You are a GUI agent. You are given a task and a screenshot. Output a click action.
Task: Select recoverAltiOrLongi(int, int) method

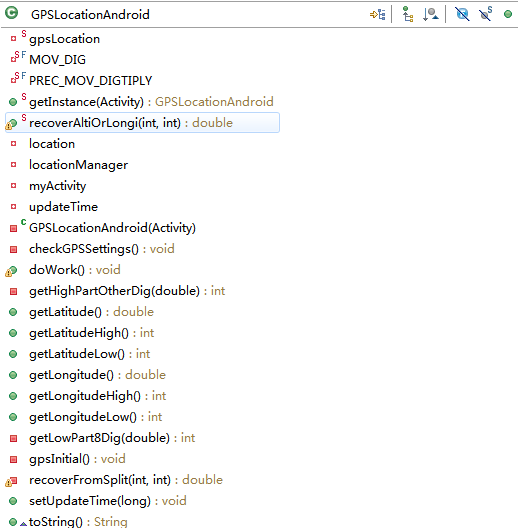(x=142, y=123)
